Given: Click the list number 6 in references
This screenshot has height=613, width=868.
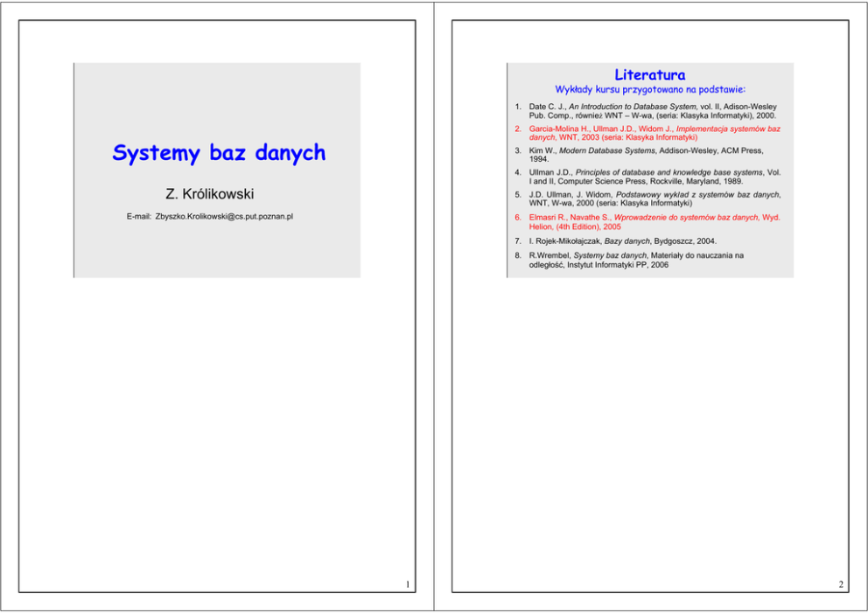Looking at the screenshot, I should coord(518,217).
